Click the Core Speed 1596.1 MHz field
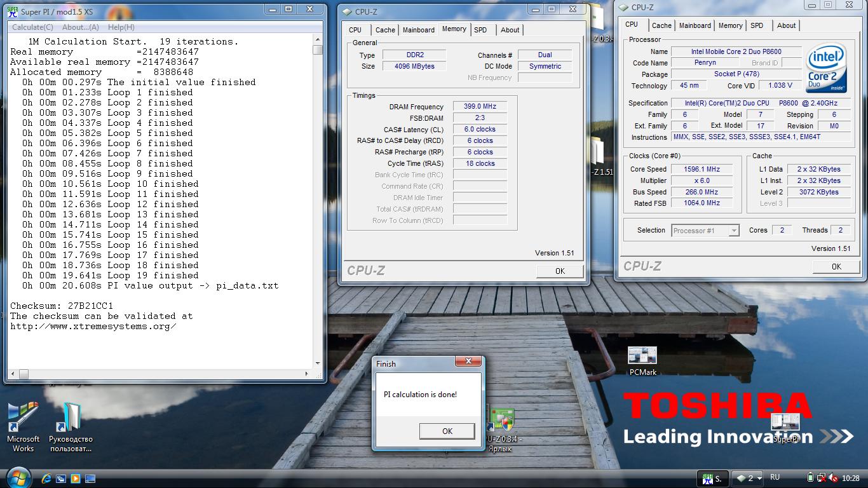 702,169
